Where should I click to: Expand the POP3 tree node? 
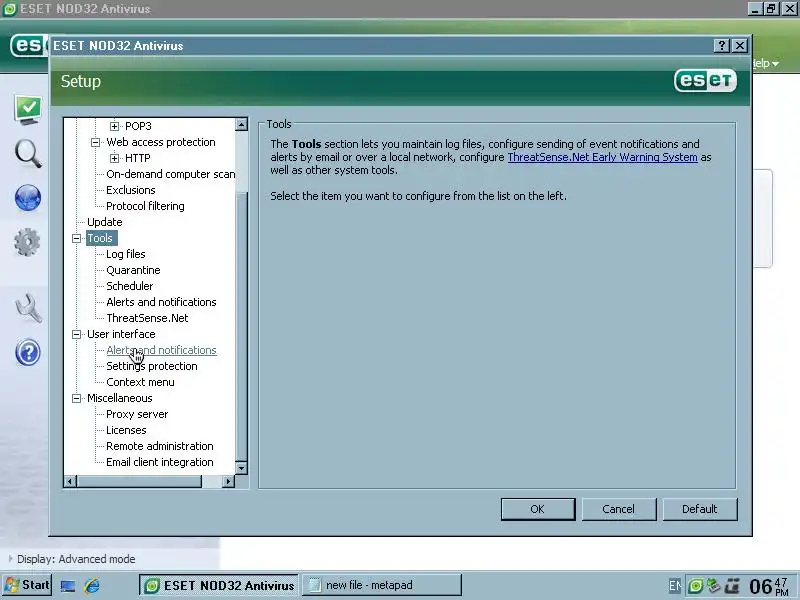pyautogui.click(x=114, y=126)
